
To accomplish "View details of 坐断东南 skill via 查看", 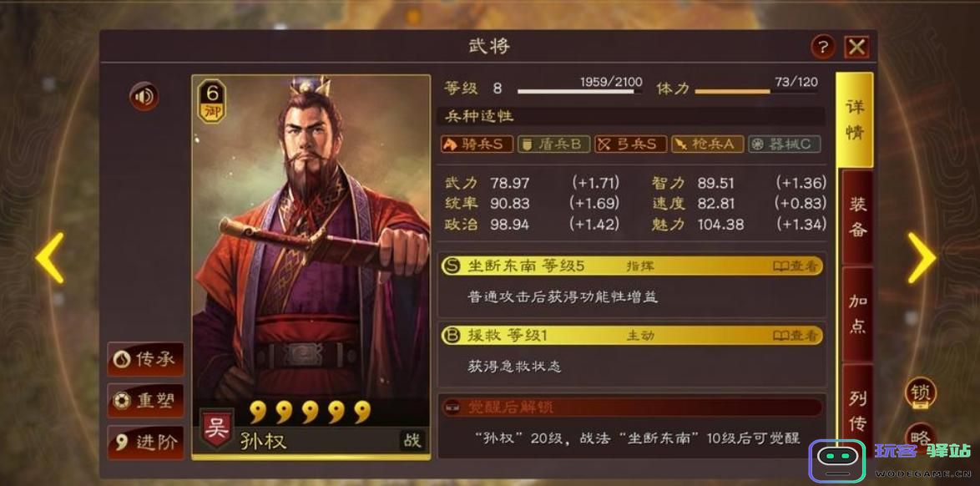I will click(x=795, y=266).
